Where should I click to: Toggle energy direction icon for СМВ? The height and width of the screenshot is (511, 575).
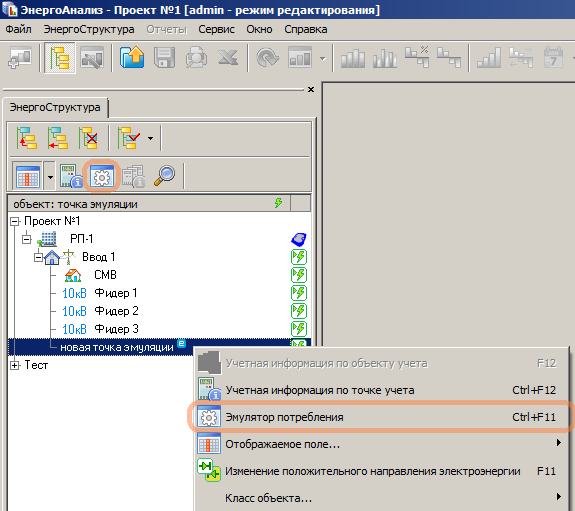point(299,275)
